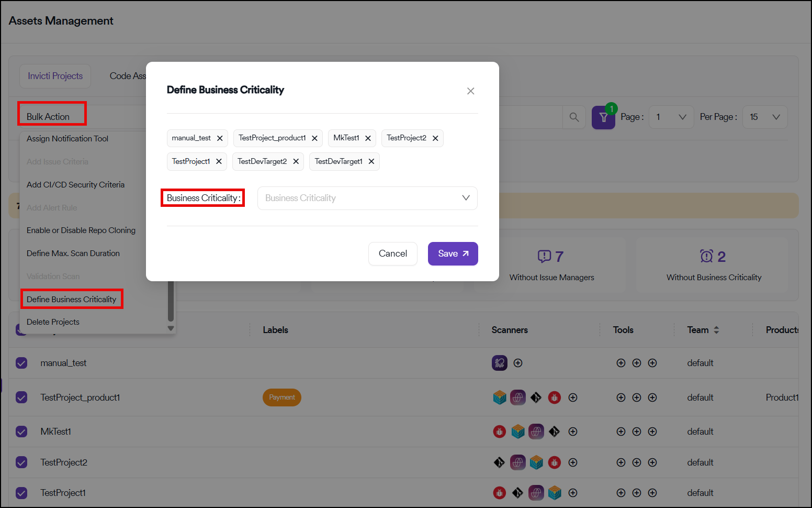
Task: Open the Page number dropdown
Action: pos(671,117)
